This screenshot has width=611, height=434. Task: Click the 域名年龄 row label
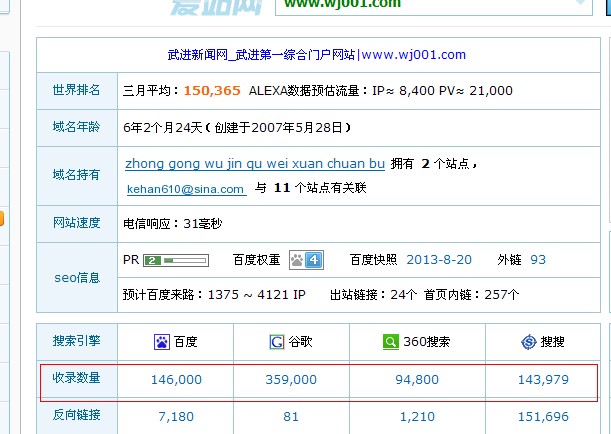point(76,127)
